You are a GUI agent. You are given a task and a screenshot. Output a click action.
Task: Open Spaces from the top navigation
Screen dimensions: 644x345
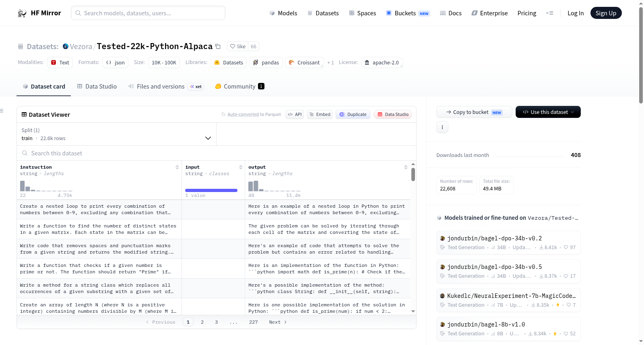(363, 13)
